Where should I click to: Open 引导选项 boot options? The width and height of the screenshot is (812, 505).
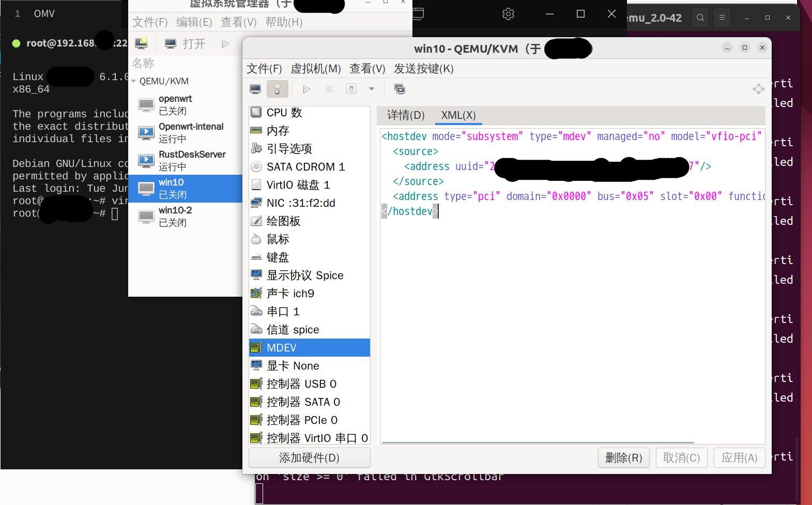click(309, 149)
